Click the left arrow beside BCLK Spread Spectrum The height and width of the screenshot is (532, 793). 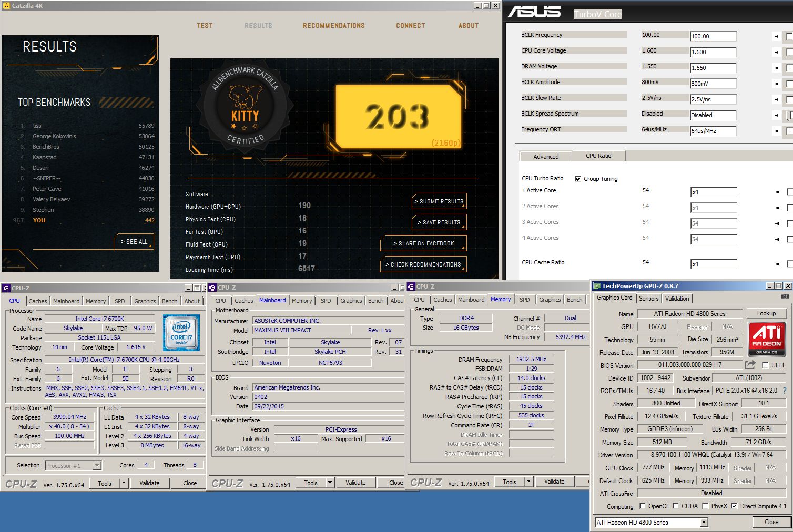[x=776, y=115]
